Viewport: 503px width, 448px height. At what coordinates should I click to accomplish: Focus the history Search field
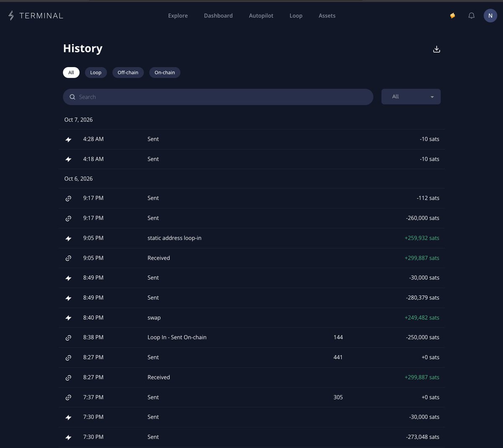(x=218, y=97)
